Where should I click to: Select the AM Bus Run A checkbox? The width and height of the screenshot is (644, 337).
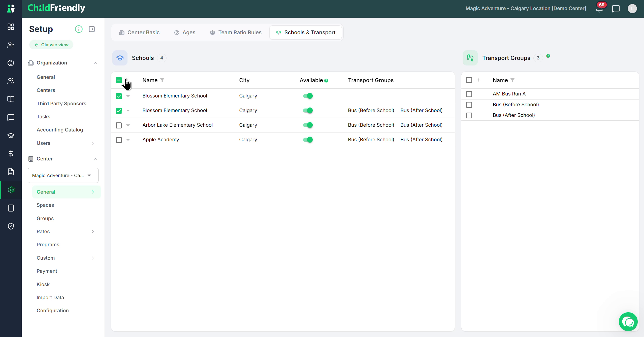469,94
